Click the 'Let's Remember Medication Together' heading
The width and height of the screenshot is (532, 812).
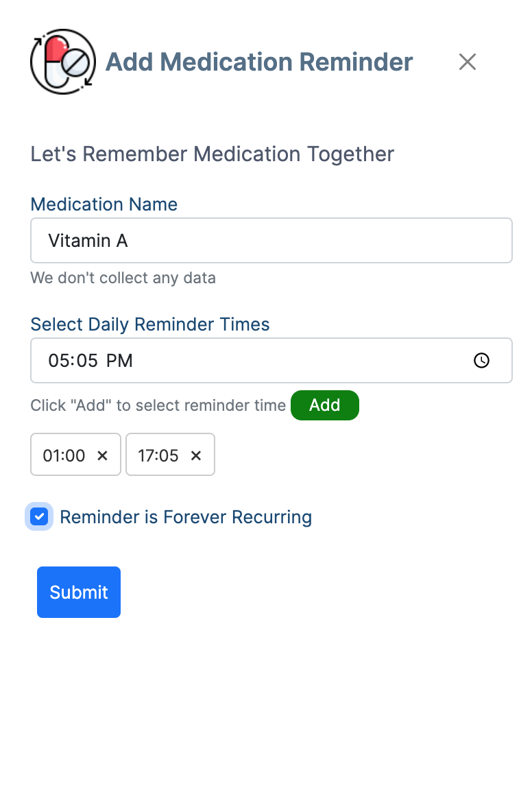(x=212, y=154)
